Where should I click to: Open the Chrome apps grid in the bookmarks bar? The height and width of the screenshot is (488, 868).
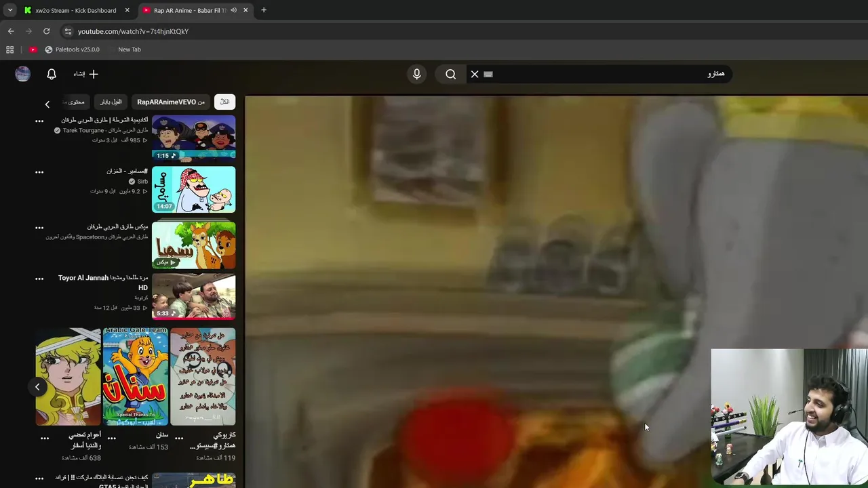(x=9, y=49)
